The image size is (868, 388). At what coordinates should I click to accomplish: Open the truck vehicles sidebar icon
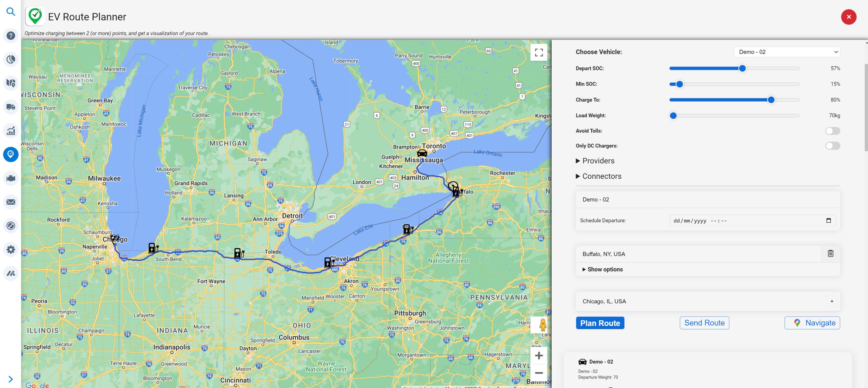coord(11,107)
